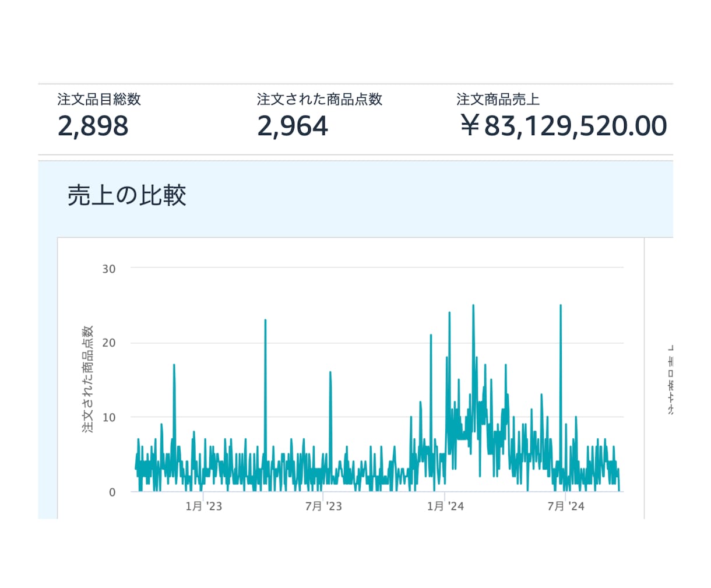Viewport: 711px width, 588px height.
Task: Click the 売上の比較 section heading
Action: [126, 195]
